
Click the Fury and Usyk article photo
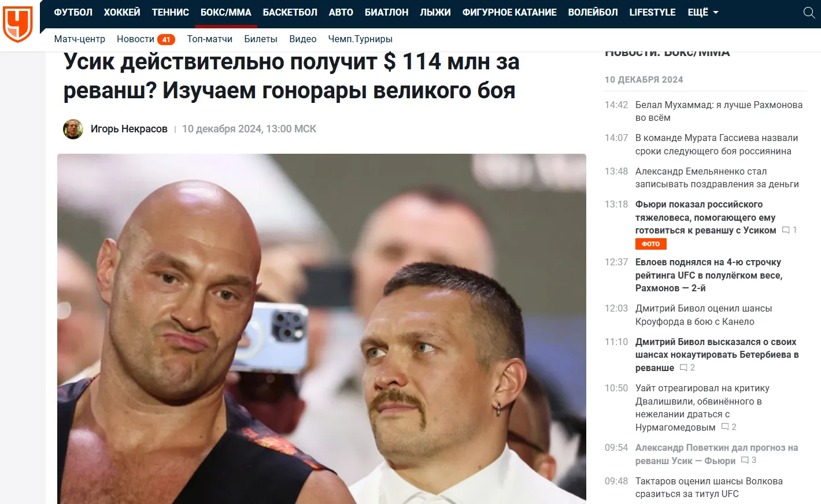[321, 329]
